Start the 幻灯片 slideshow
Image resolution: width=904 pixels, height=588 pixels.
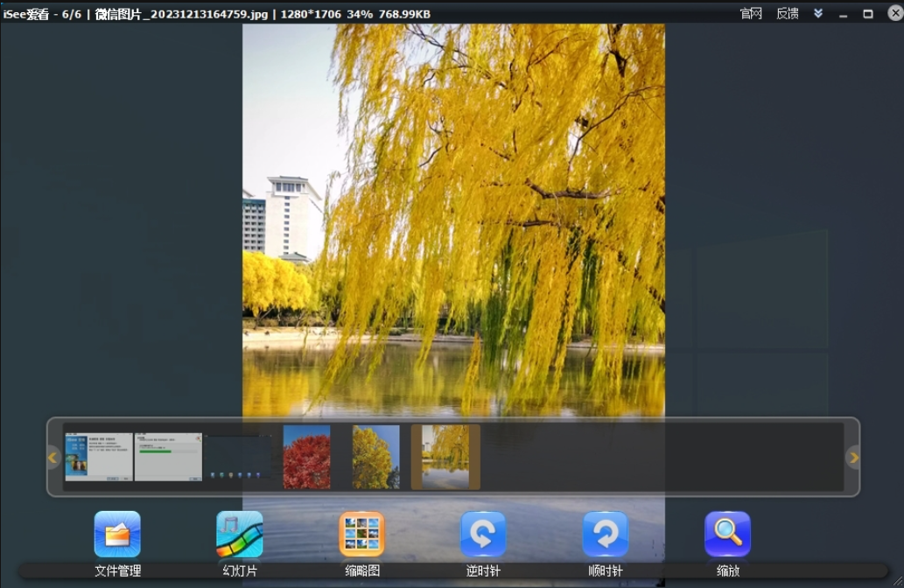(x=238, y=534)
